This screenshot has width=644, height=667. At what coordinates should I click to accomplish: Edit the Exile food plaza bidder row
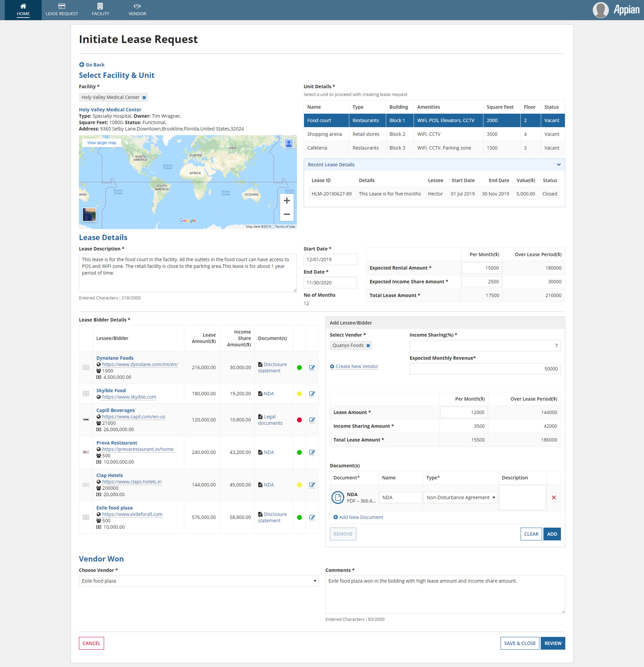pyautogui.click(x=312, y=517)
